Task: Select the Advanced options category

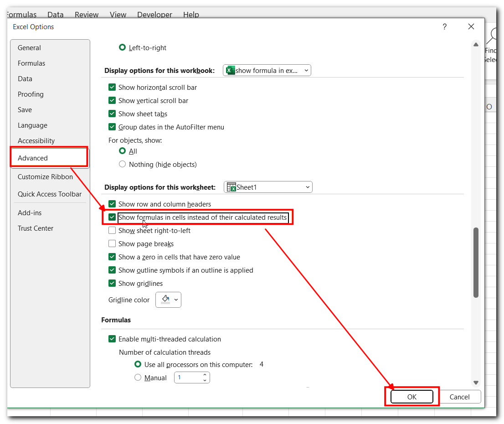Action: (x=50, y=158)
